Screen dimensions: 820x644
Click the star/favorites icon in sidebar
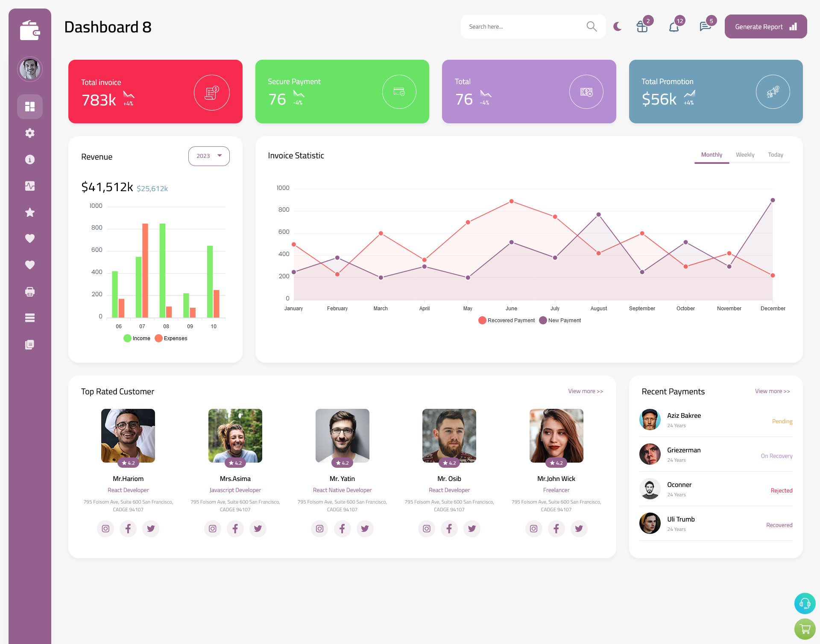30,212
